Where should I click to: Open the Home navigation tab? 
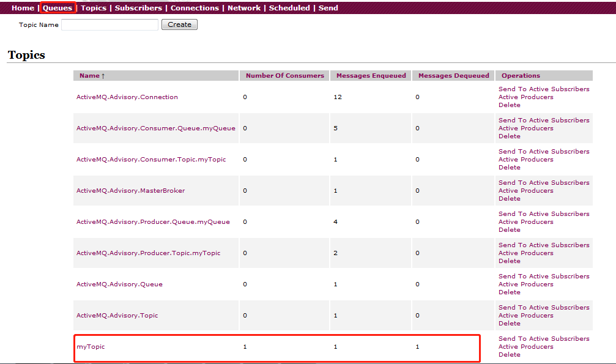point(23,8)
